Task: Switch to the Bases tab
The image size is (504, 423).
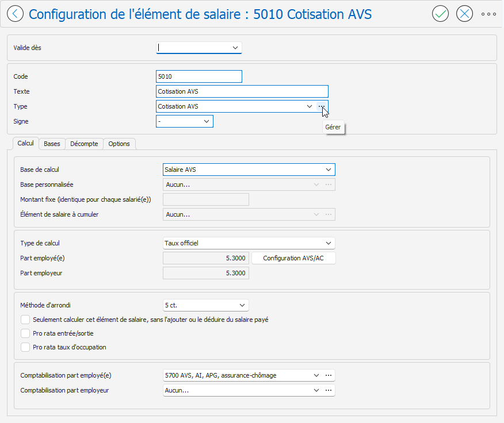Action: tap(52, 144)
